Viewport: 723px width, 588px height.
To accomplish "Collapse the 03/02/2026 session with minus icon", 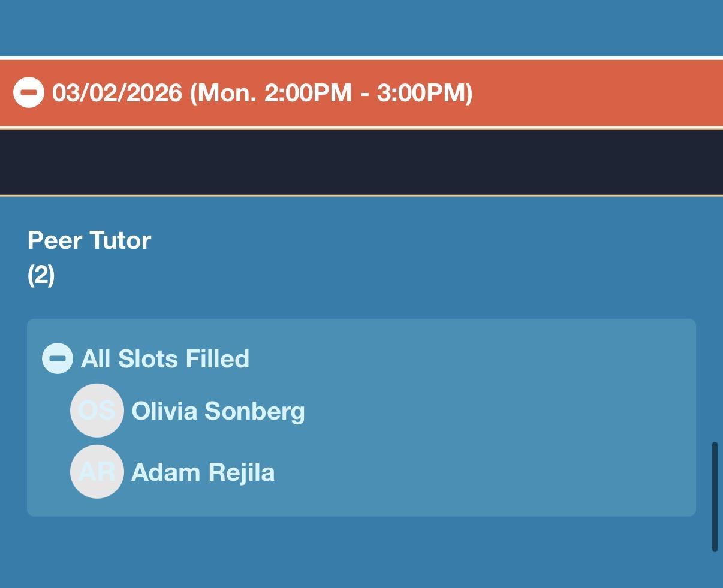I will pos(28,93).
